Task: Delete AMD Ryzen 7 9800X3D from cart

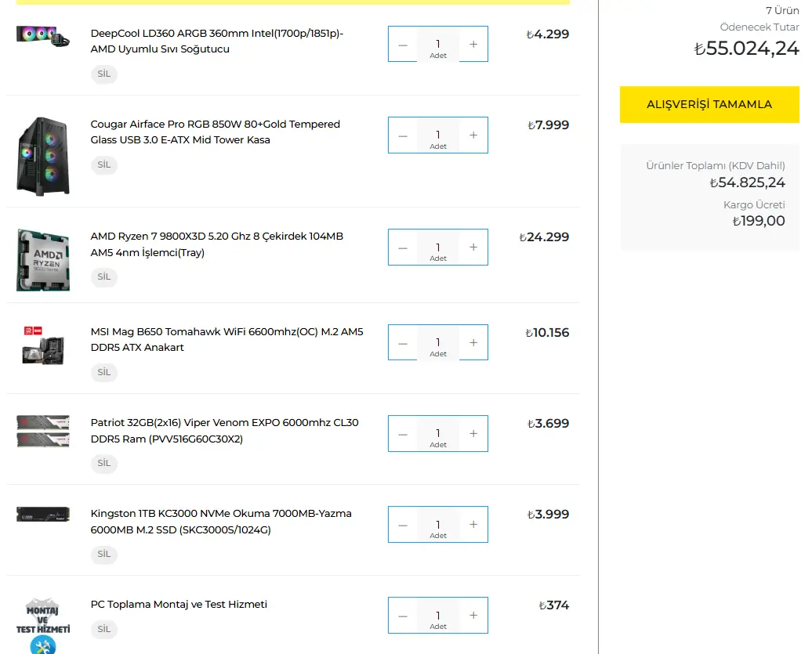Action: [104, 276]
